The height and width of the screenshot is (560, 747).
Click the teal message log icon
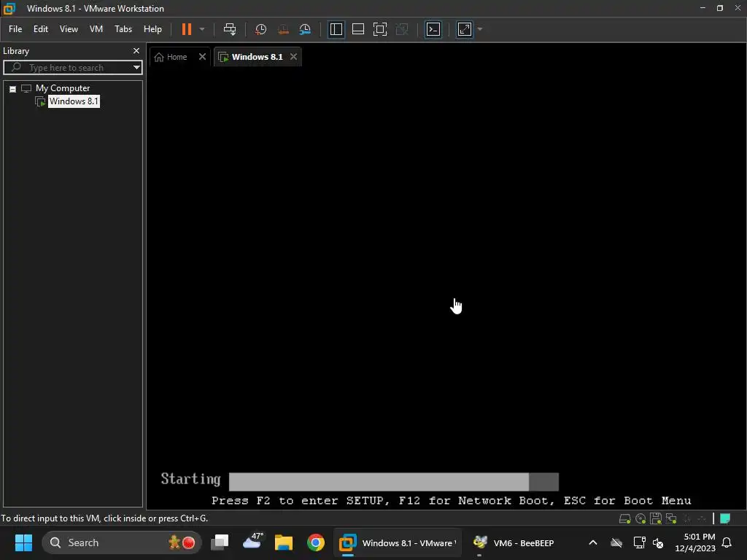pyautogui.click(x=725, y=518)
